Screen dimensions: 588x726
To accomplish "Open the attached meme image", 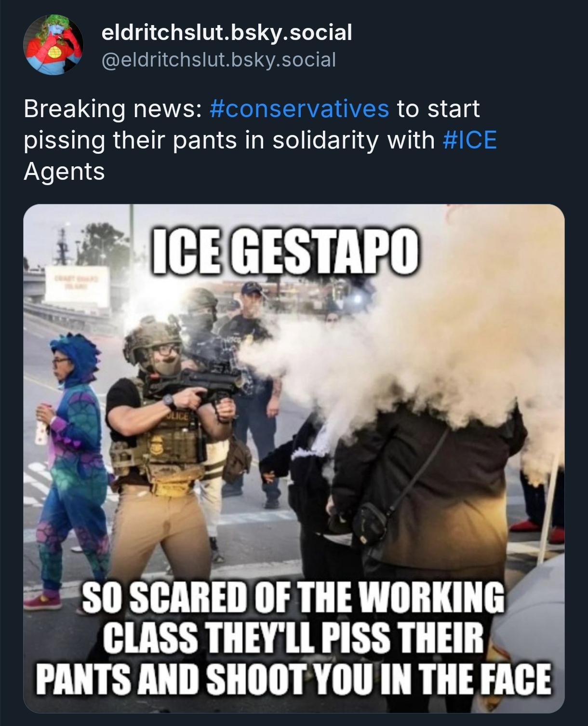I will (294, 458).
